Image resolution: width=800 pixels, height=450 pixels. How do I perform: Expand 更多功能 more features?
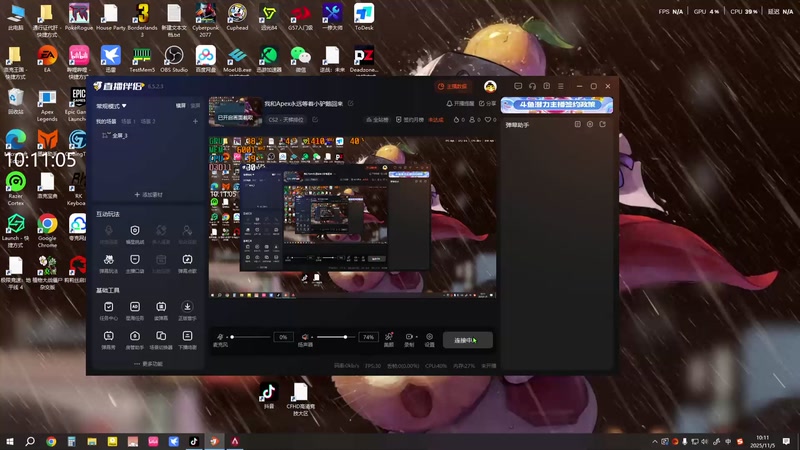[x=148, y=364]
